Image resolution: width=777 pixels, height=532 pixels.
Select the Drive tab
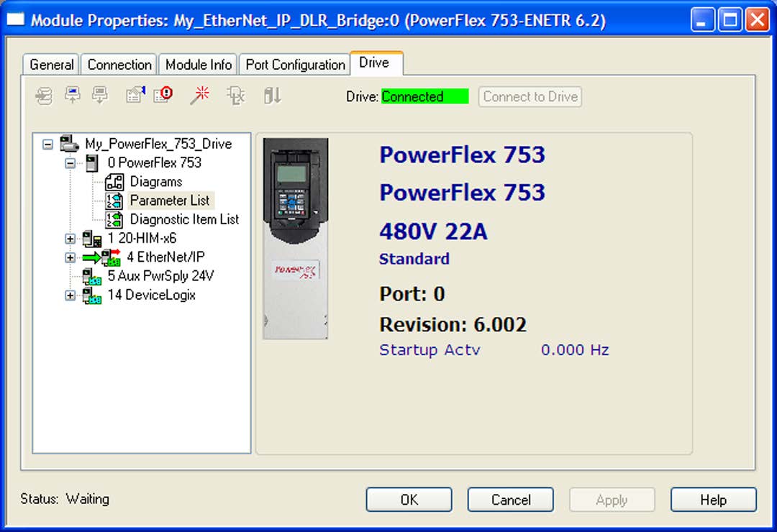click(x=376, y=63)
